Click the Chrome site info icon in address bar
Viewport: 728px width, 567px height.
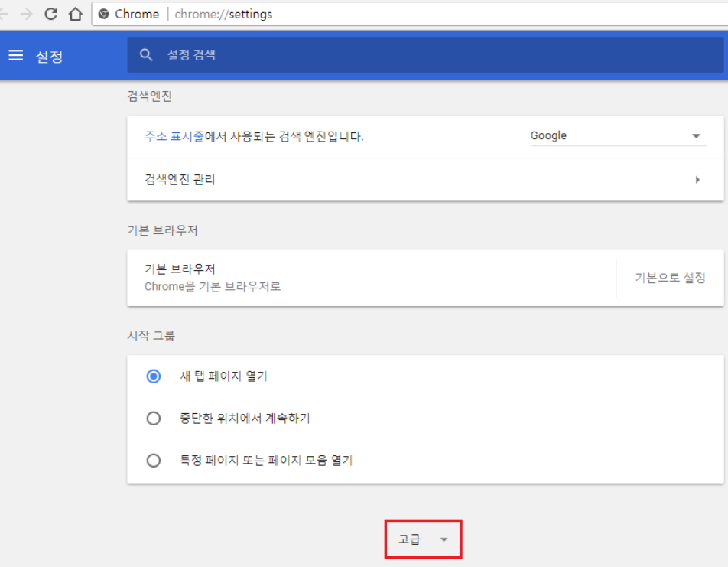point(102,13)
